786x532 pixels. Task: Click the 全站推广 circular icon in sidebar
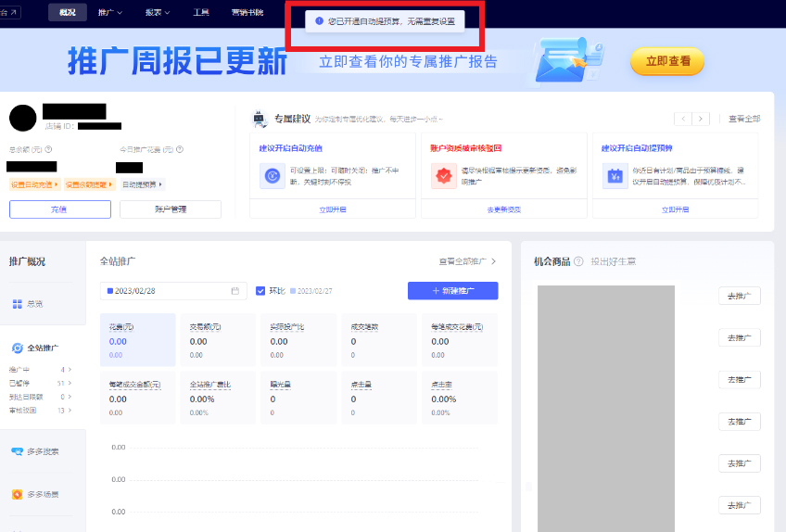(x=18, y=348)
